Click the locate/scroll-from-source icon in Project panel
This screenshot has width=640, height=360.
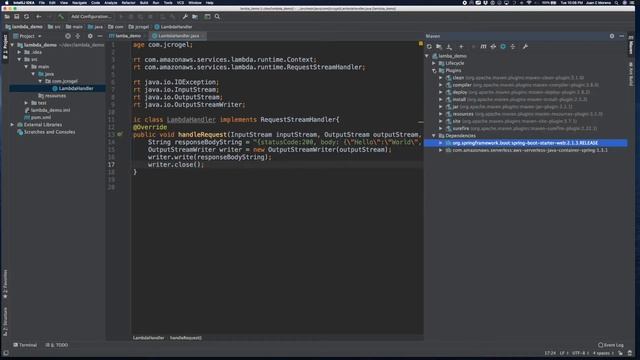coord(68,36)
